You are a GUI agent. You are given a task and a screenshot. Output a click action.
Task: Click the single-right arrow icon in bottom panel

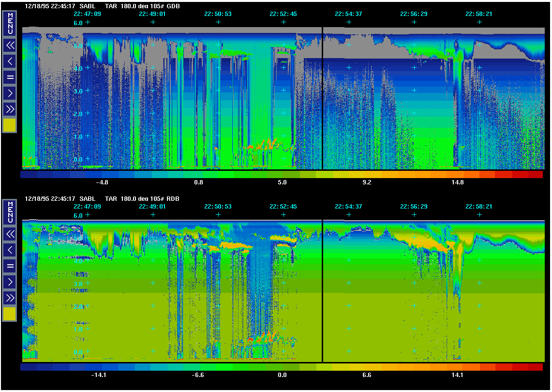point(10,282)
